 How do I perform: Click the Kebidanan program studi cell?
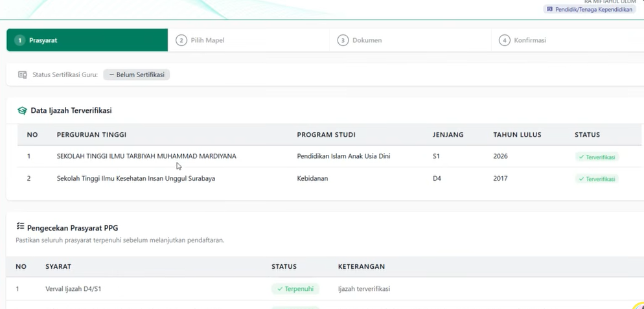pos(312,178)
